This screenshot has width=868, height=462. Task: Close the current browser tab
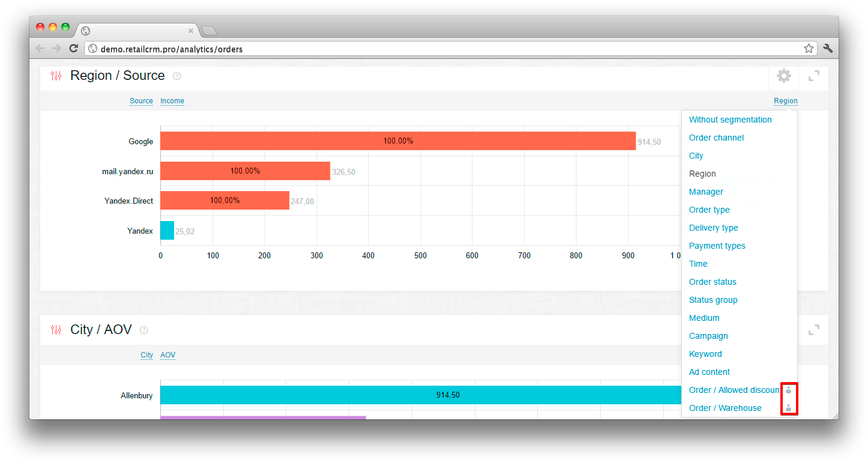pyautogui.click(x=191, y=30)
